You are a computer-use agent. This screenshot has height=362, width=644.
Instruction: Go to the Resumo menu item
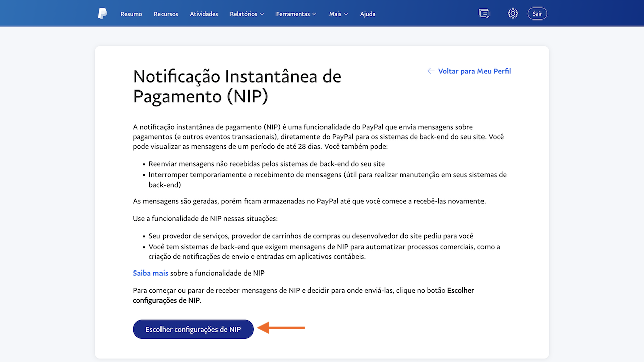(x=131, y=14)
